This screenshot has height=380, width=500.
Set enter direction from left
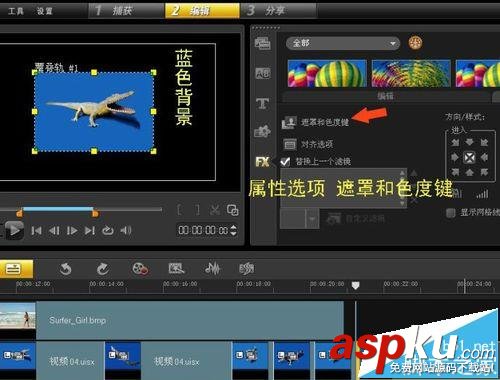coord(455,157)
